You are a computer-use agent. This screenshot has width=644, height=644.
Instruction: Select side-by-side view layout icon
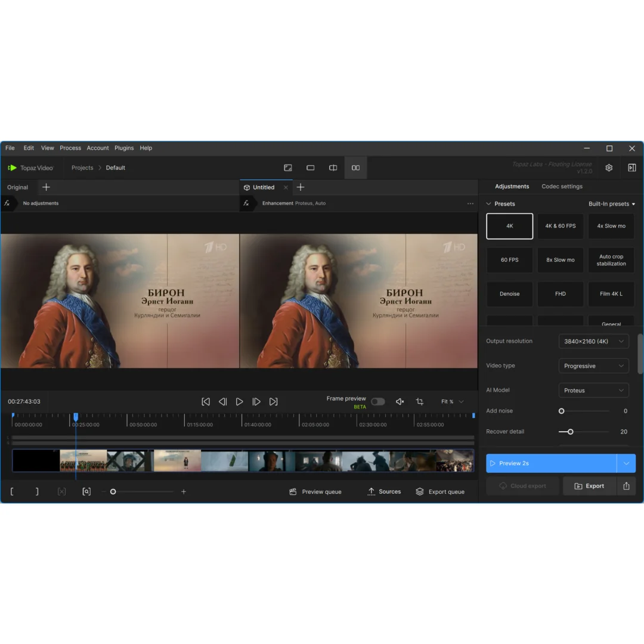point(355,168)
